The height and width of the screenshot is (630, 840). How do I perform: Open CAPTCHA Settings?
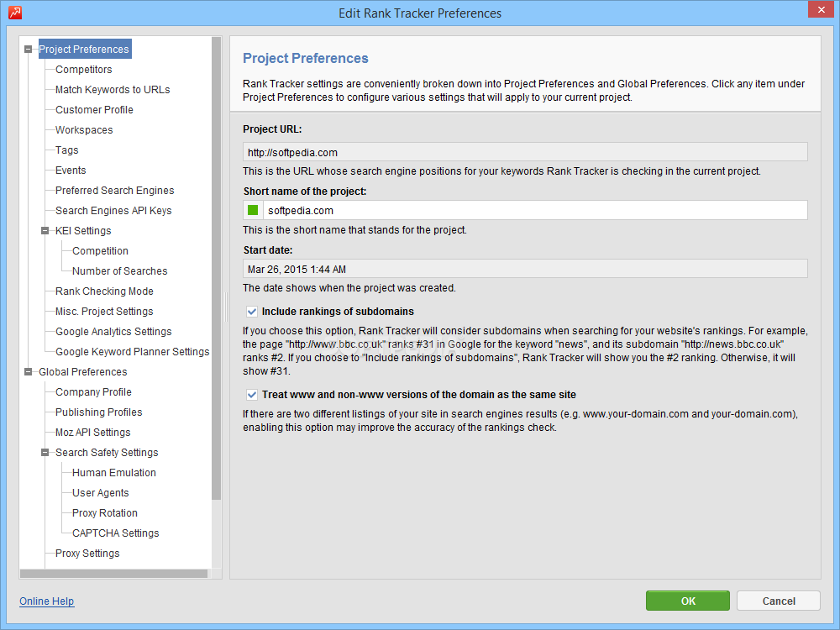point(116,533)
